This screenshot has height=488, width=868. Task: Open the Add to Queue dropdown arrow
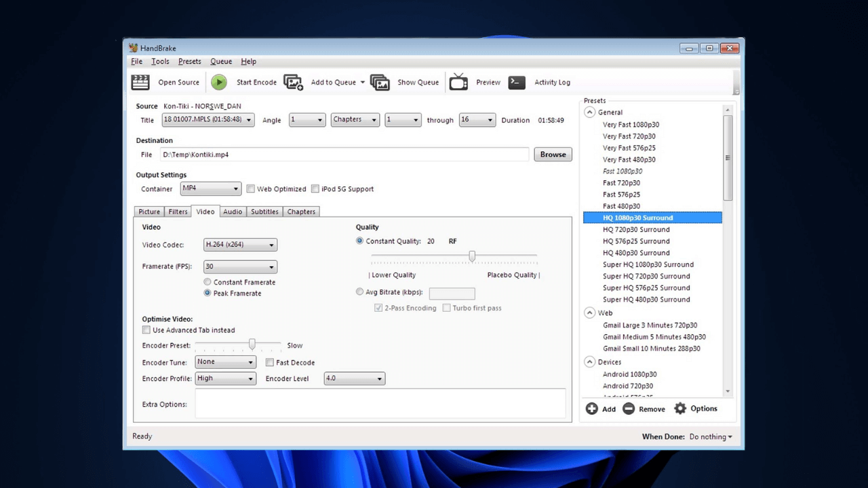362,83
